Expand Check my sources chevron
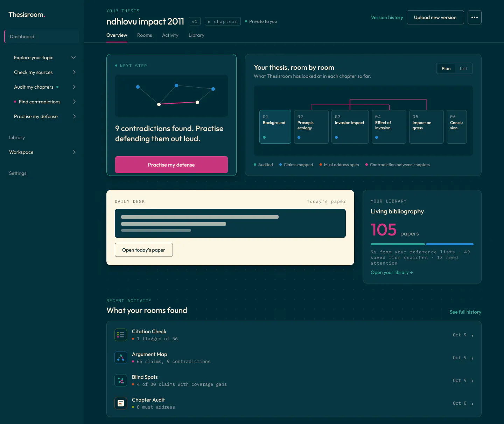Image resolution: width=504 pixels, height=424 pixels. (x=74, y=72)
